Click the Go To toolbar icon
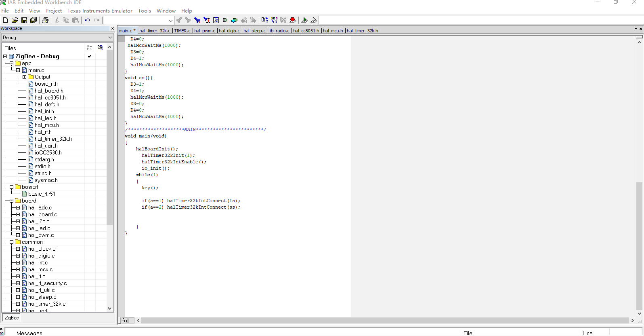644x336 pixels. pos(216,20)
